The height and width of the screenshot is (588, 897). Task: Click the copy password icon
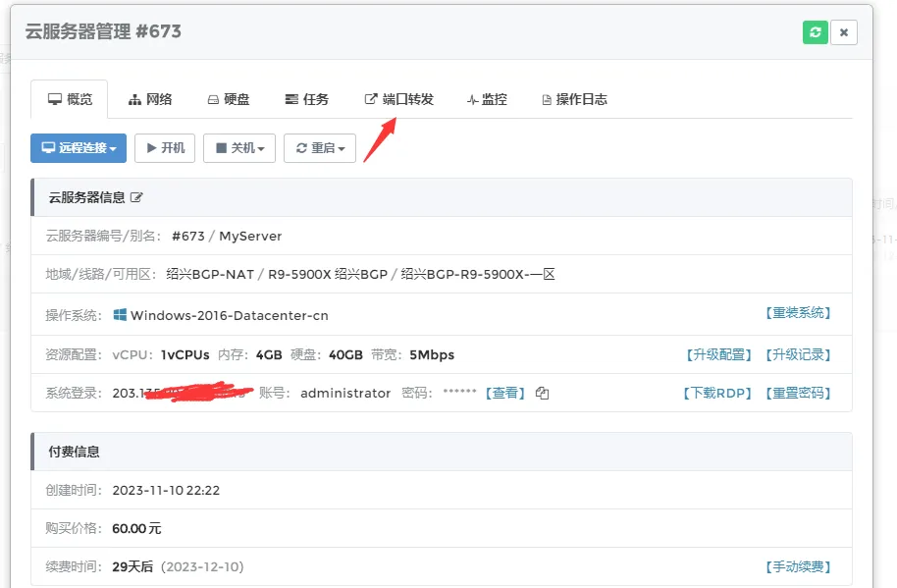543,394
